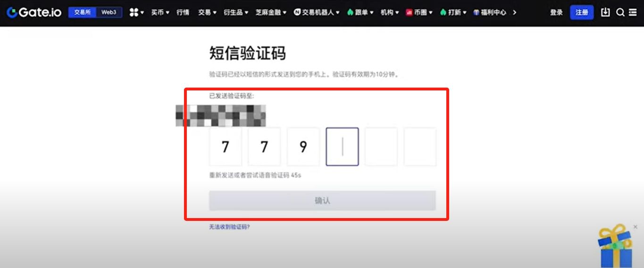Expand the 买币 dropdown menu
The width and height of the screenshot is (644, 268).
[x=160, y=12]
